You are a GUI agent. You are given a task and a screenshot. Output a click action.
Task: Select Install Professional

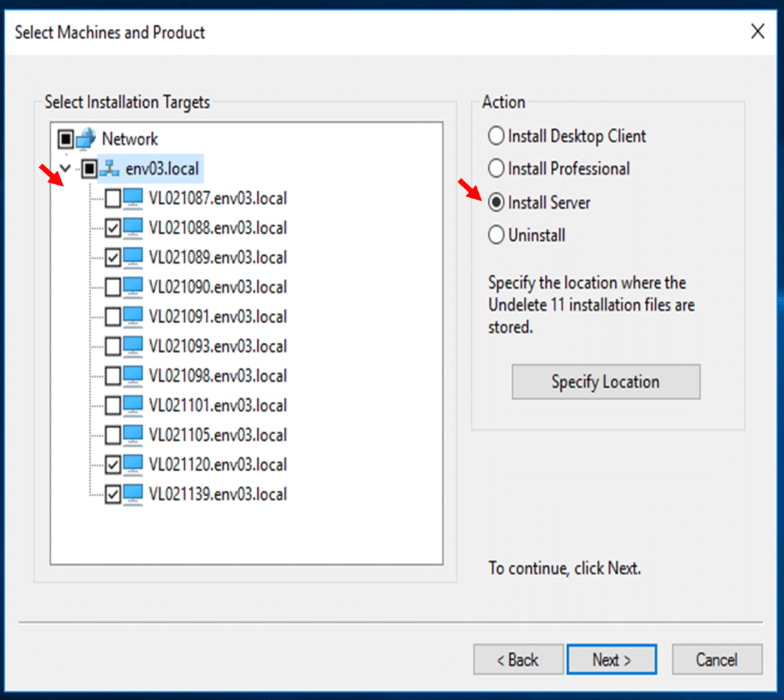tap(496, 168)
